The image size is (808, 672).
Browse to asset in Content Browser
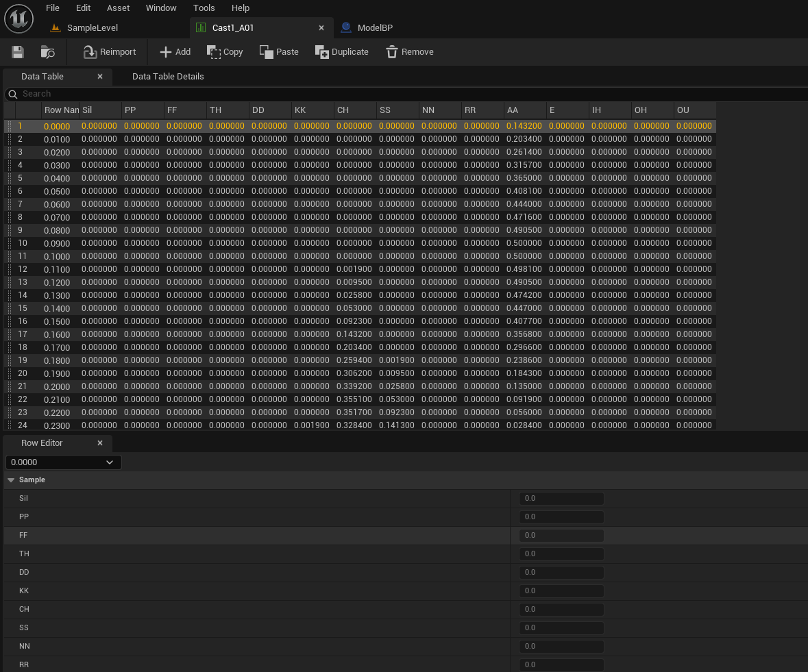tap(47, 51)
